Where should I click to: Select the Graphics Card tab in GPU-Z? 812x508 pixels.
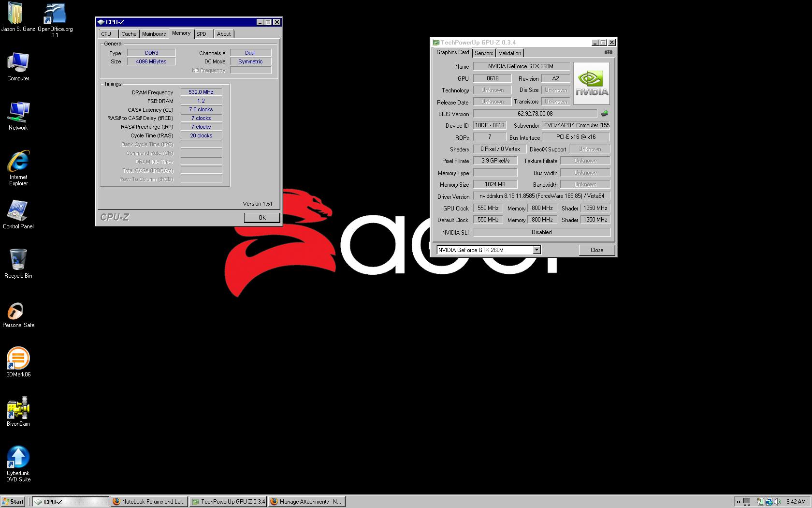click(x=452, y=53)
